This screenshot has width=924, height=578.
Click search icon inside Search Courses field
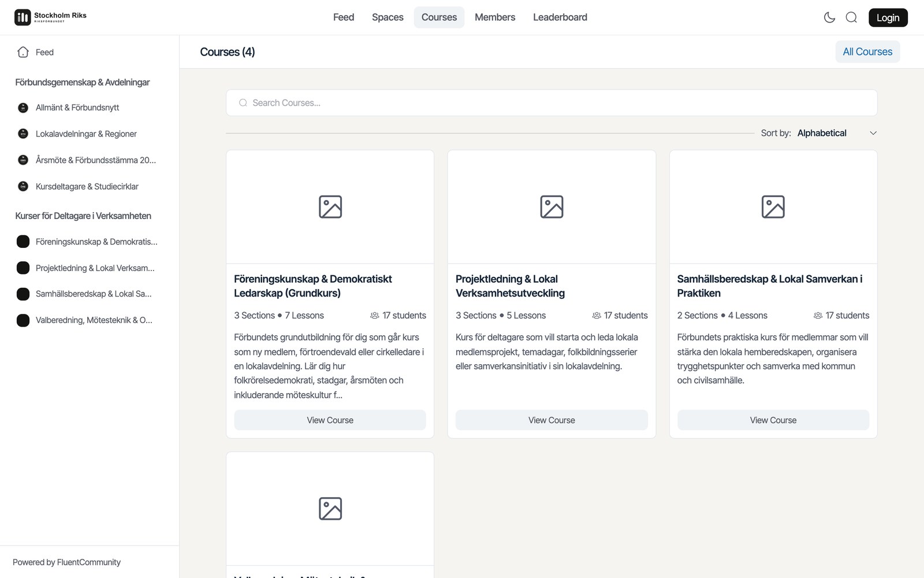click(243, 103)
